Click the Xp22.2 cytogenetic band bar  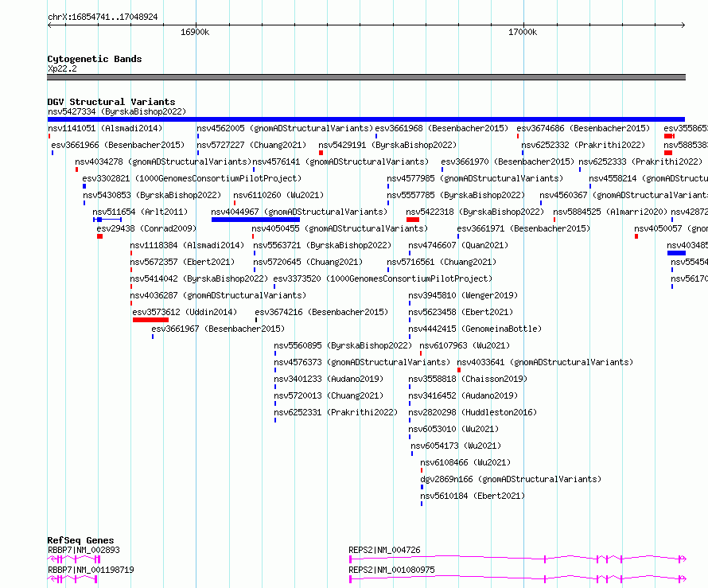pos(366,77)
